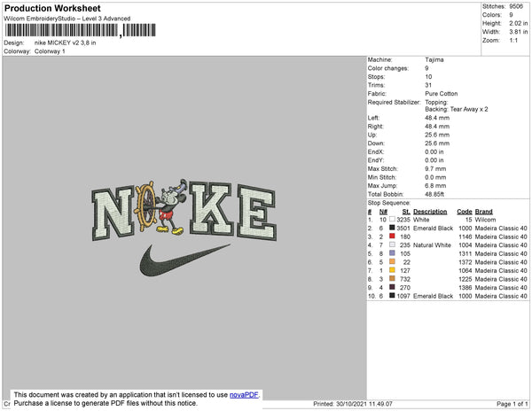Click the code '15' in the White row
The width and height of the screenshot is (532, 411).
click(x=468, y=220)
